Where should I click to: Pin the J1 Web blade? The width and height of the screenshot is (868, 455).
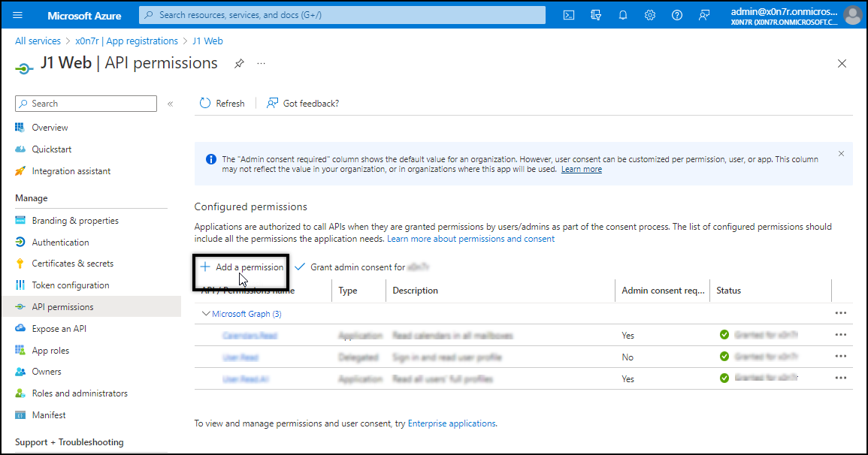[239, 64]
